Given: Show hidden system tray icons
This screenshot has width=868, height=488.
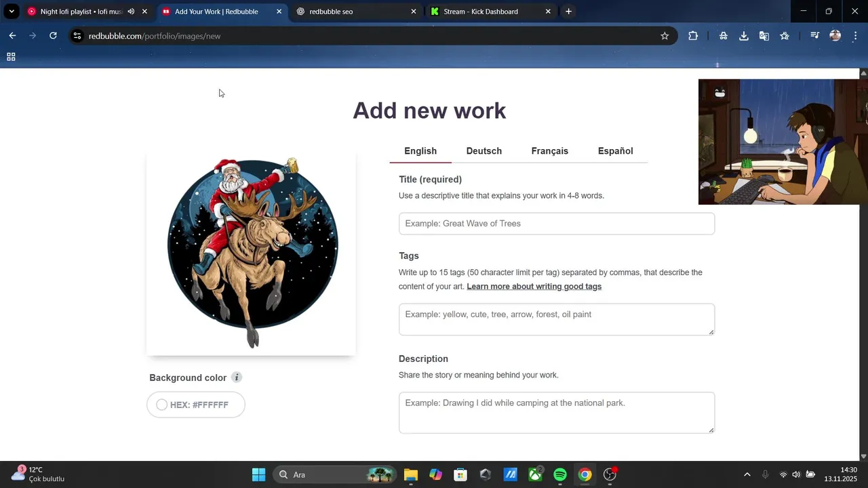Looking at the screenshot, I should click(x=747, y=474).
